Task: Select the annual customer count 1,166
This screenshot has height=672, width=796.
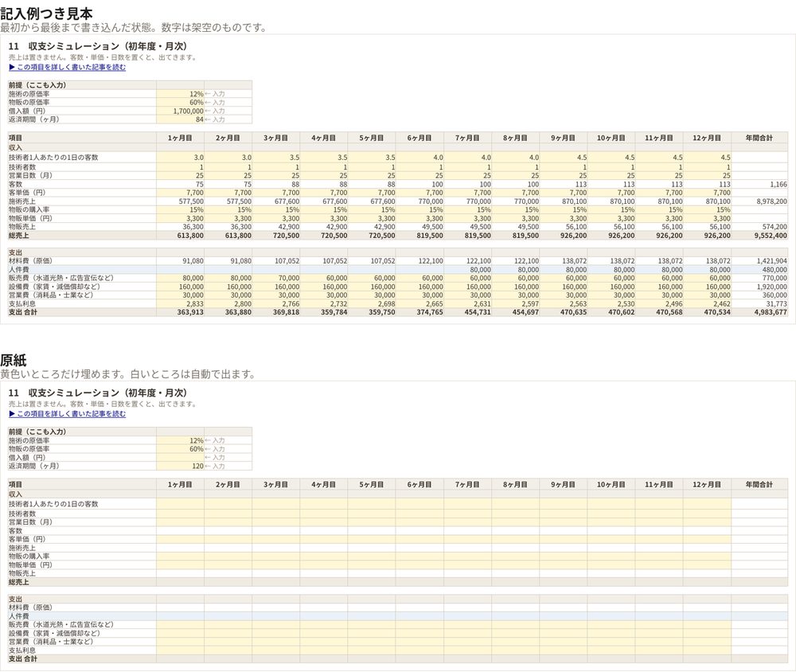Action: coord(760,185)
